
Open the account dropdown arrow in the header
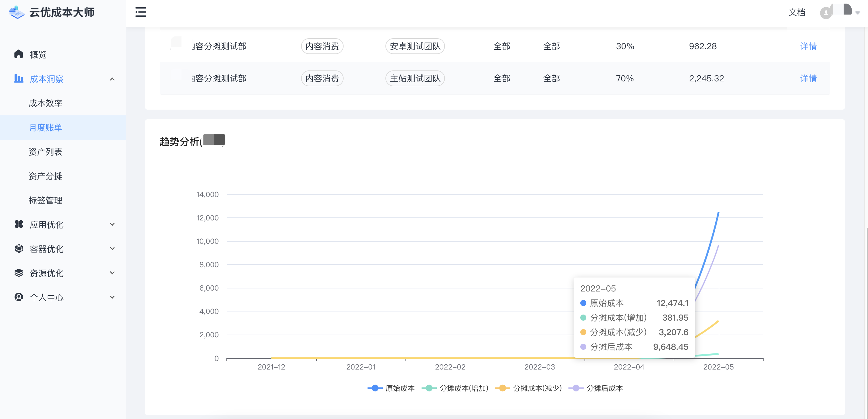pos(858,13)
